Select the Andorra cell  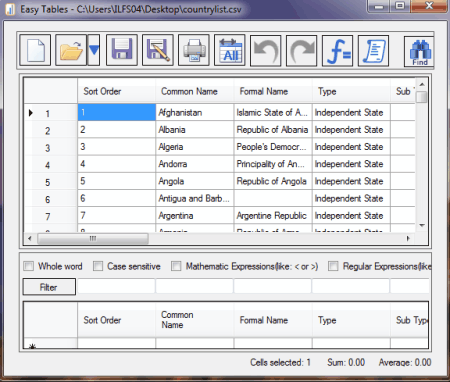click(x=195, y=164)
